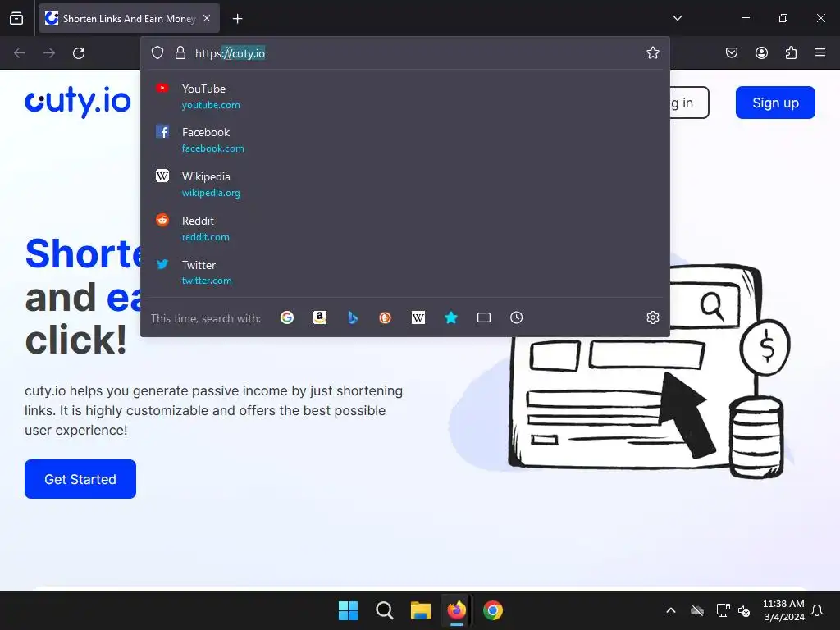Open File Explorer from taskbar
This screenshot has width=840, height=630.
click(421, 610)
